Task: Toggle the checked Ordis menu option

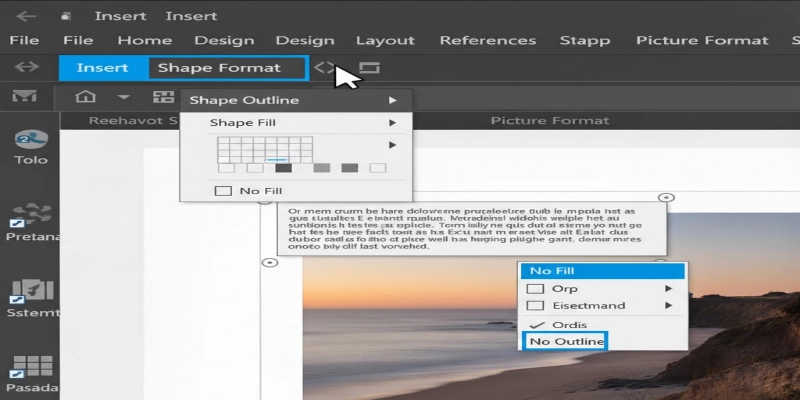Action: (x=535, y=324)
